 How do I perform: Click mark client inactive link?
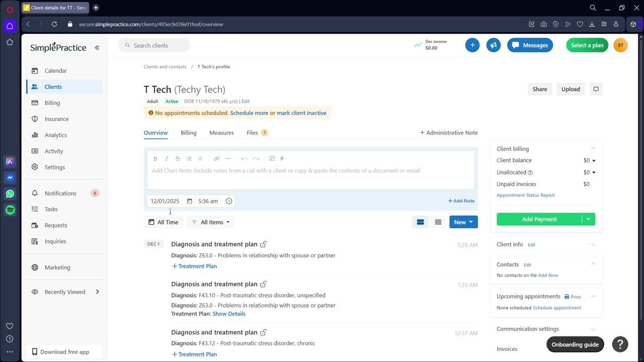click(301, 113)
